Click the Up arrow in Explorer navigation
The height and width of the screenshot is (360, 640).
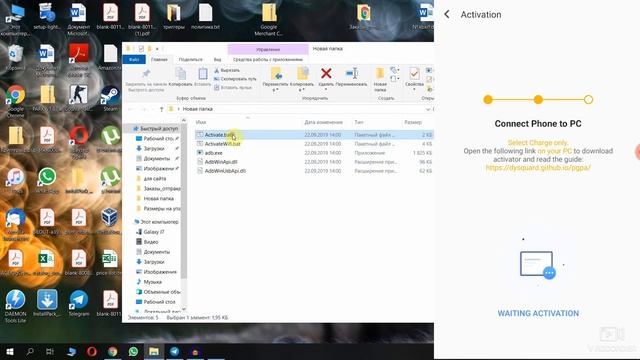(162, 109)
